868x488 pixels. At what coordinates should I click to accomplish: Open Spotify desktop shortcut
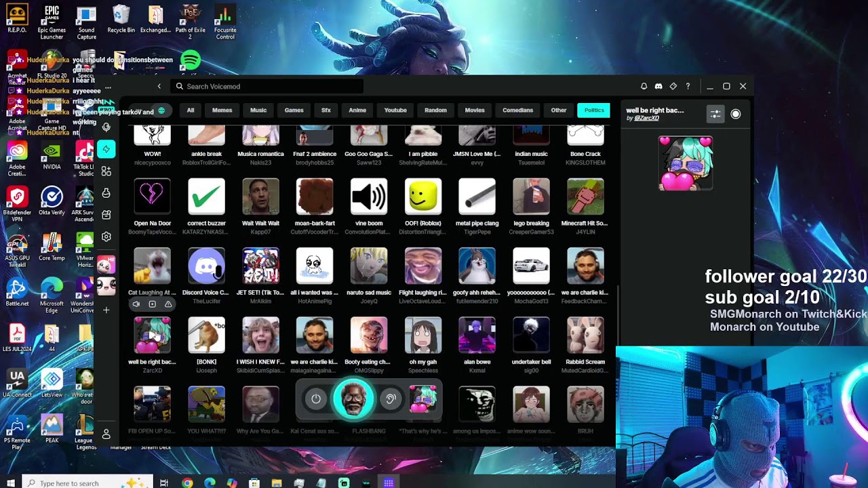coord(191,60)
